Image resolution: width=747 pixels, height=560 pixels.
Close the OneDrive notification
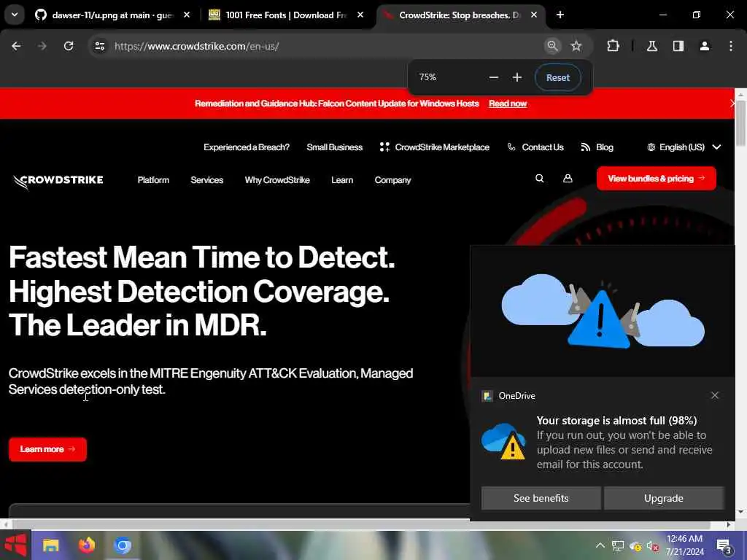(x=715, y=395)
